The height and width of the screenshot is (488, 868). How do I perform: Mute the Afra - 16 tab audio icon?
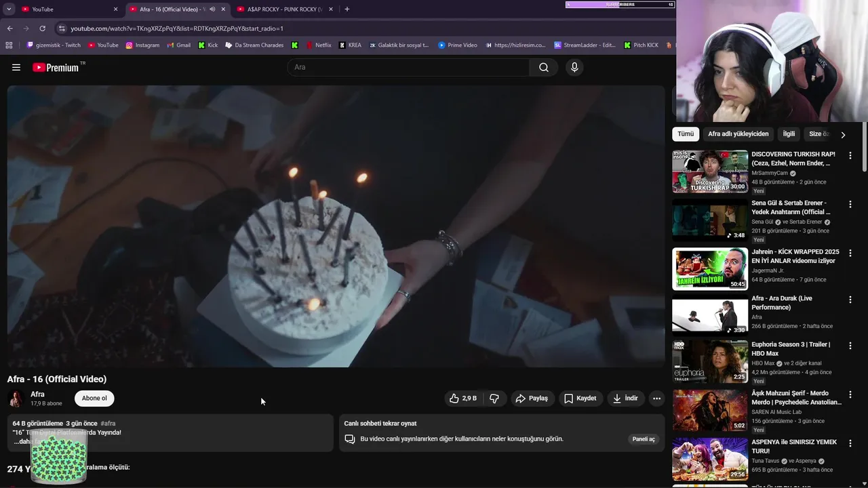click(x=212, y=9)
